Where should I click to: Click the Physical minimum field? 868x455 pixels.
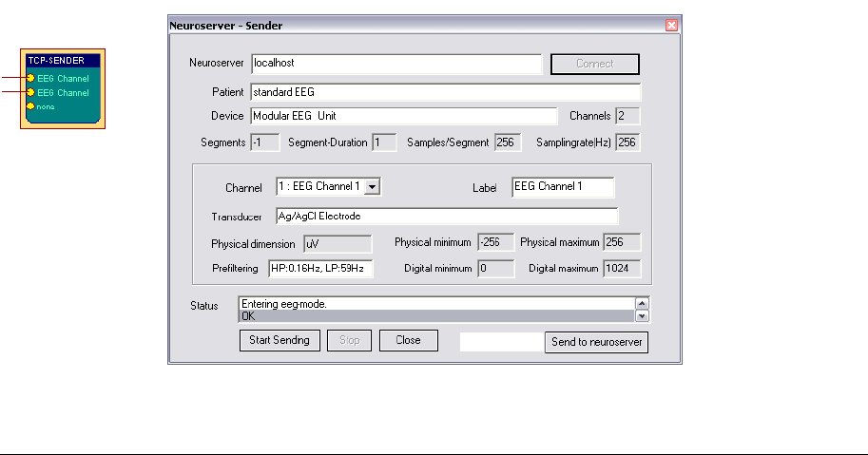(x=495, y=242)
